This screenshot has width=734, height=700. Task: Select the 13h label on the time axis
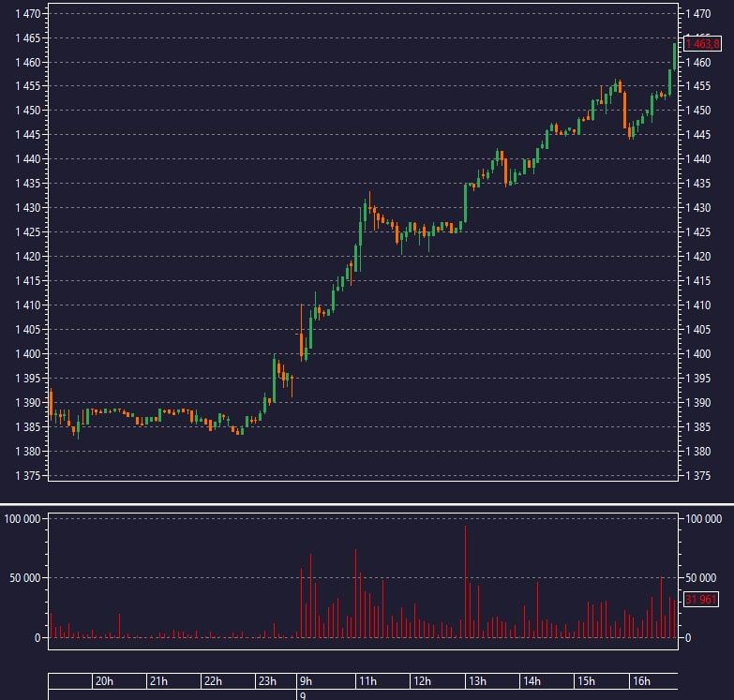(x=477, y=681)
